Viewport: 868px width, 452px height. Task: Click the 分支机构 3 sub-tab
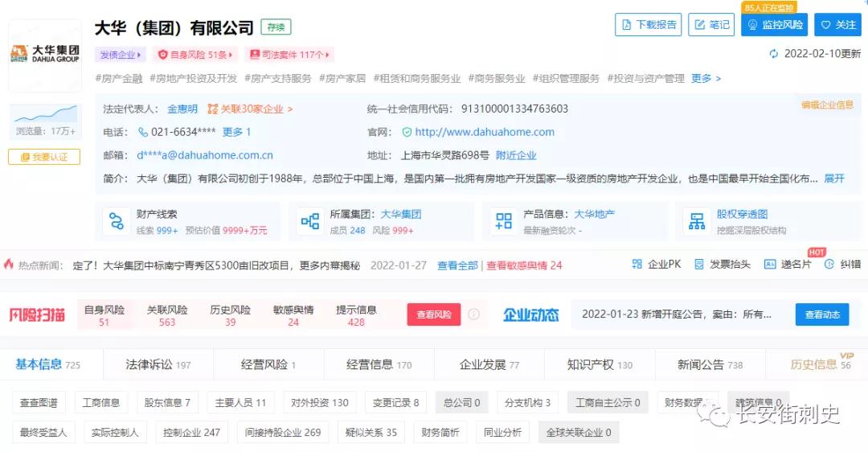point(527,403)
